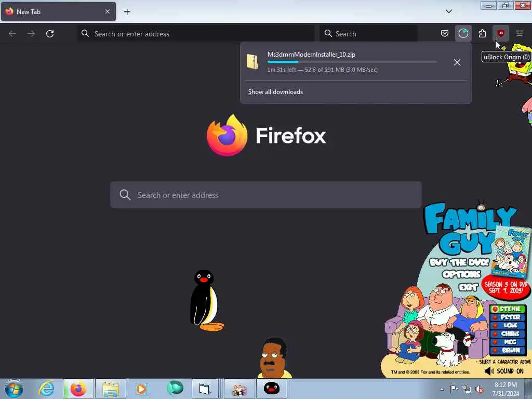Select the New Tab browser tab
The height and width of the screenshot is (399, 532).
(58, 11)
